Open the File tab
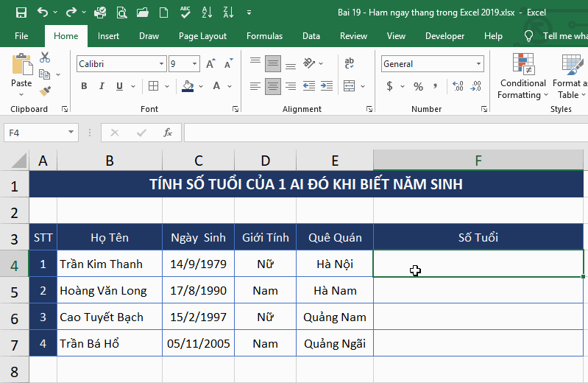The width and height of the screenshot is (588, 383). (x=21, y=36)
